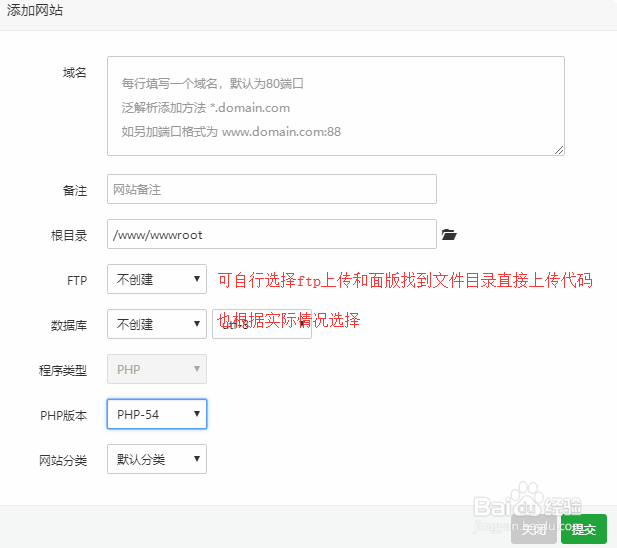Click the 网站备注 remark input field
Viewport: 617px width, 548px height.
[272, 189]
